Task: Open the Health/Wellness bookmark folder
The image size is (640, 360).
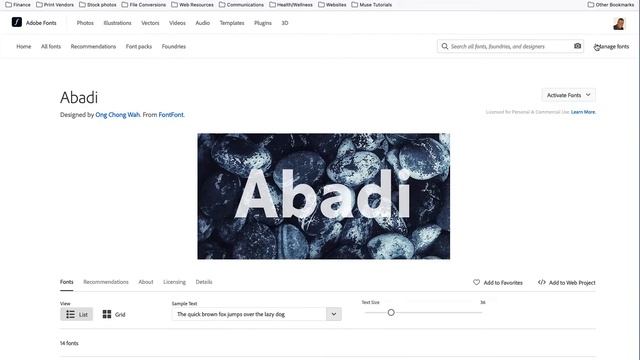Action: (291, 5)
